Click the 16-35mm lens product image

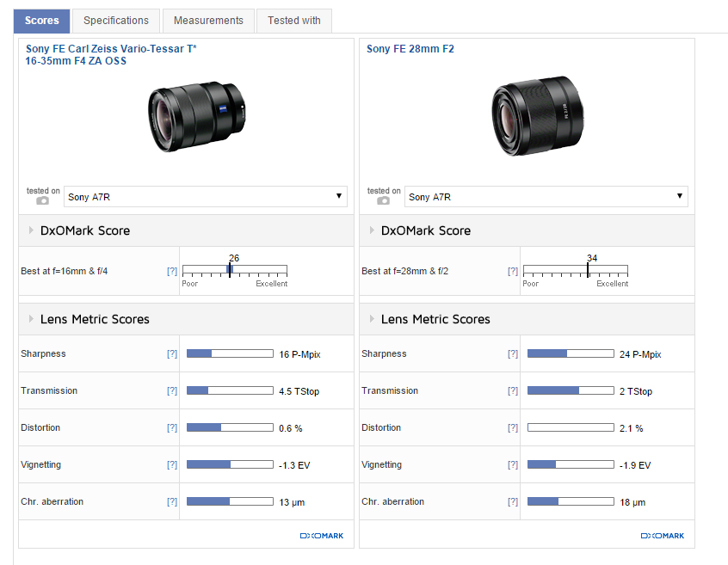[197, 116]
